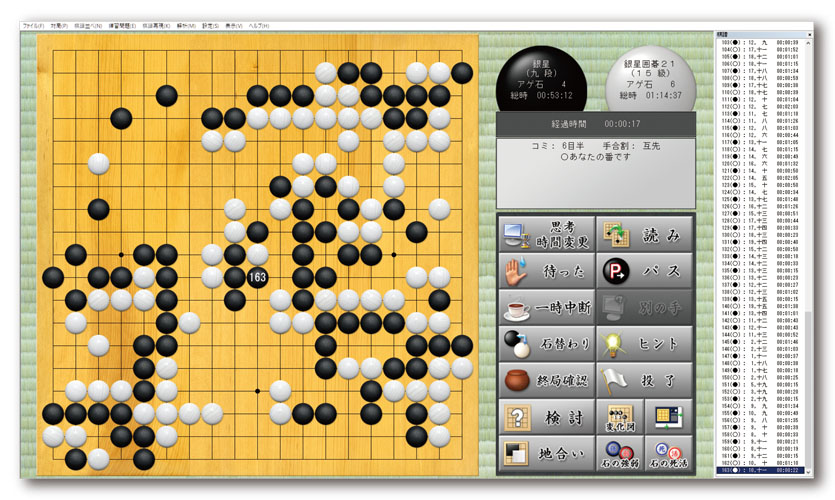835x500 pixels.
Task: Select move 135 in the move list
Action: pos(760,271)
